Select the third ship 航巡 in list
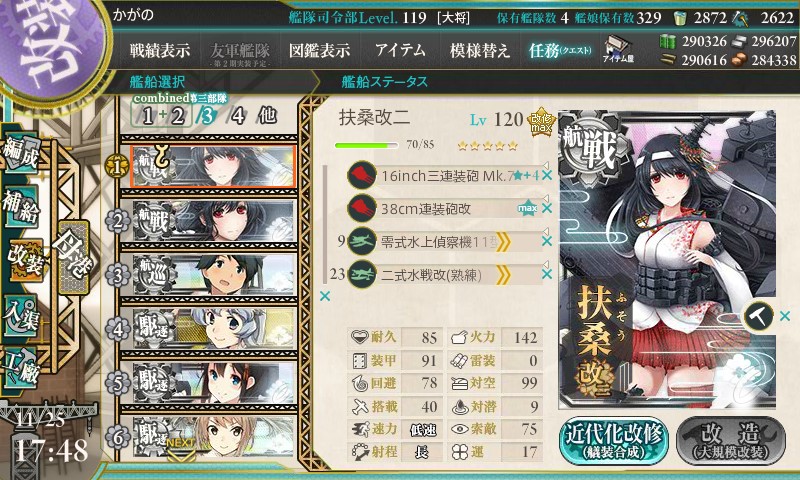Image resolution: width=800 pixels, height=480 pixels. click(x=214, y=274)
